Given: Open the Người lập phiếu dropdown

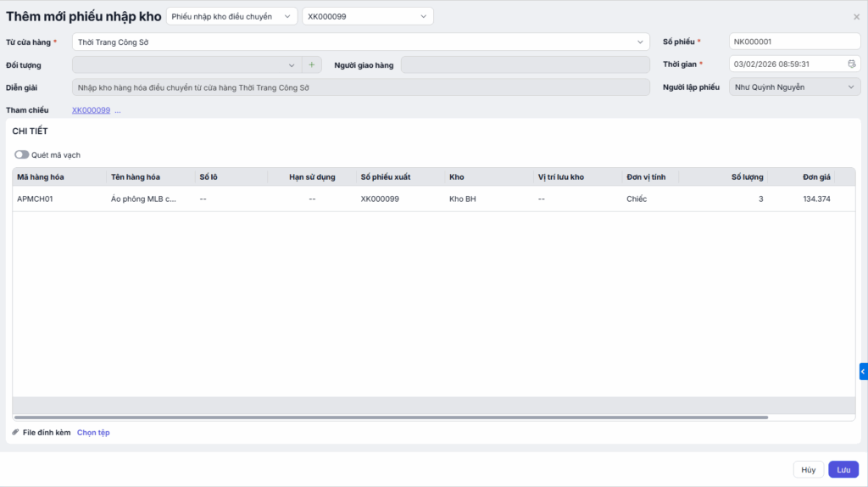Looking at the screenshot, I should (x=794, y=87).
